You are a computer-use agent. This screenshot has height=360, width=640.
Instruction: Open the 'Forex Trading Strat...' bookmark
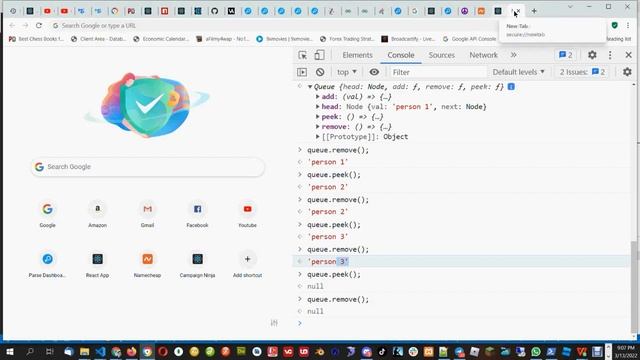point(347,39)
